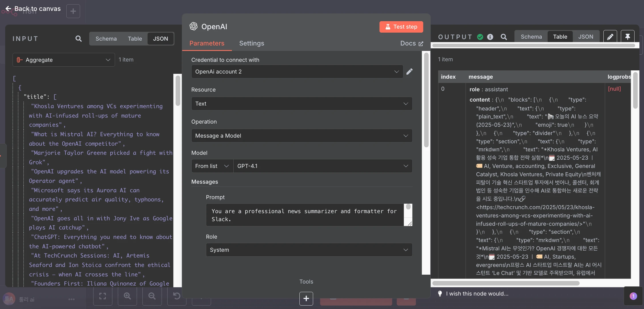Pin output data

[x=628, y=37]
